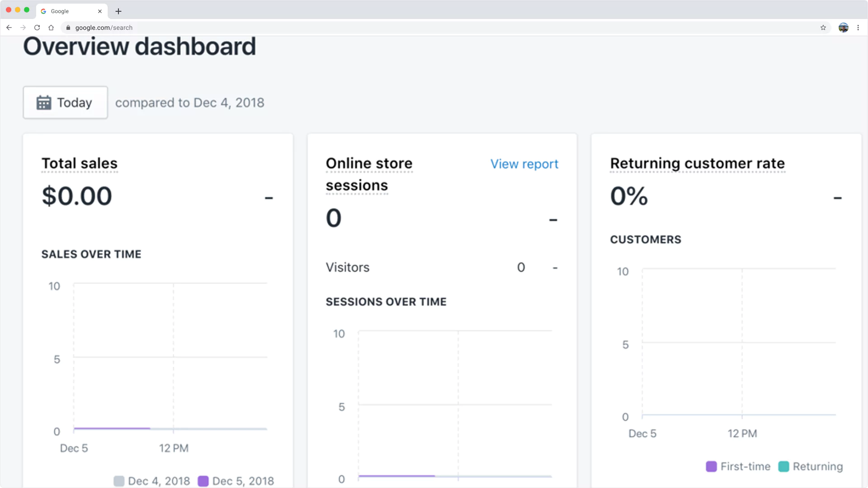This screenshot has height=488, width=868.
Task: Click the browser forward arrow
Action: point(23,28)
